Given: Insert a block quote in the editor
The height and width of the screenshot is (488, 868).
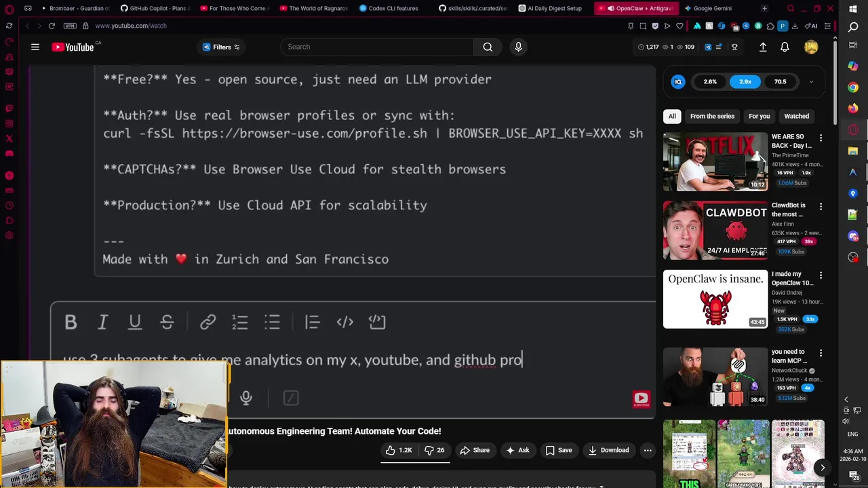Looking at the screenshot, I should [x=312, y=322].
